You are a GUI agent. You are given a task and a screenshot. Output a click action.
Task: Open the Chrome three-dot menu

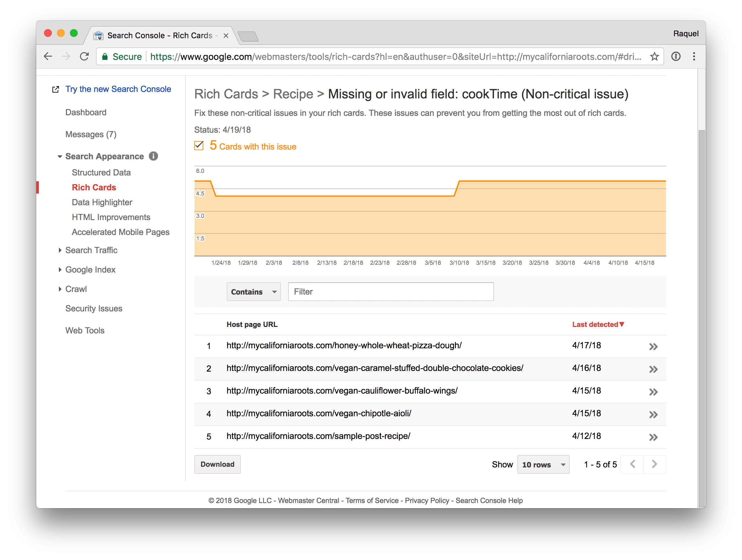(x=694, y=56)
